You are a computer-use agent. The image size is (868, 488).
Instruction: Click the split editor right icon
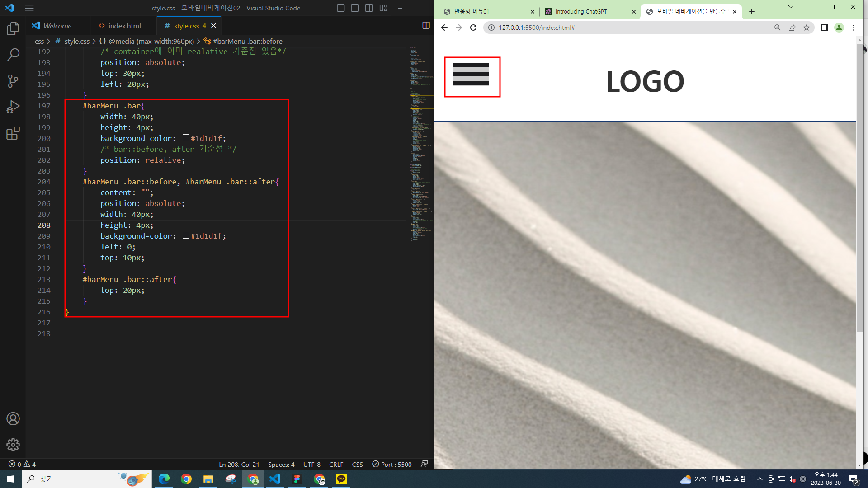click(426, 25)
